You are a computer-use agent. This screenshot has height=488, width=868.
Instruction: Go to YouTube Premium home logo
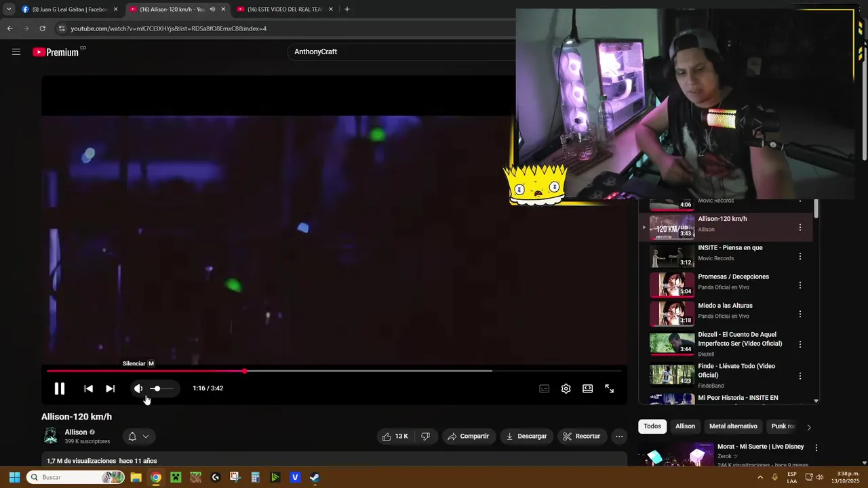pyautogui.click(x=59, y=52)
